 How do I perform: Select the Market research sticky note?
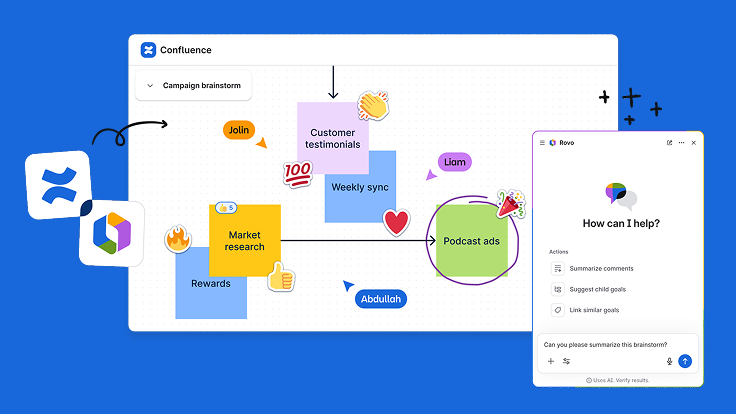(245, 240)
